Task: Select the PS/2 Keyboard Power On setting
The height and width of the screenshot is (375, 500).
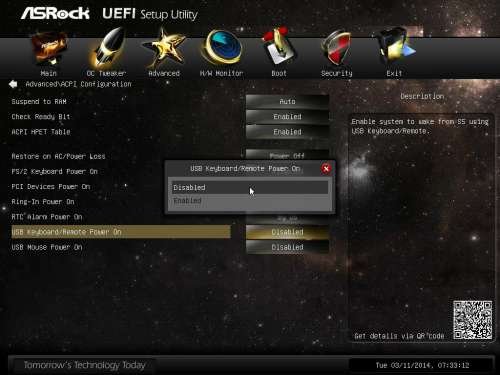Action: pyautogui.click(x=54, y=172)
